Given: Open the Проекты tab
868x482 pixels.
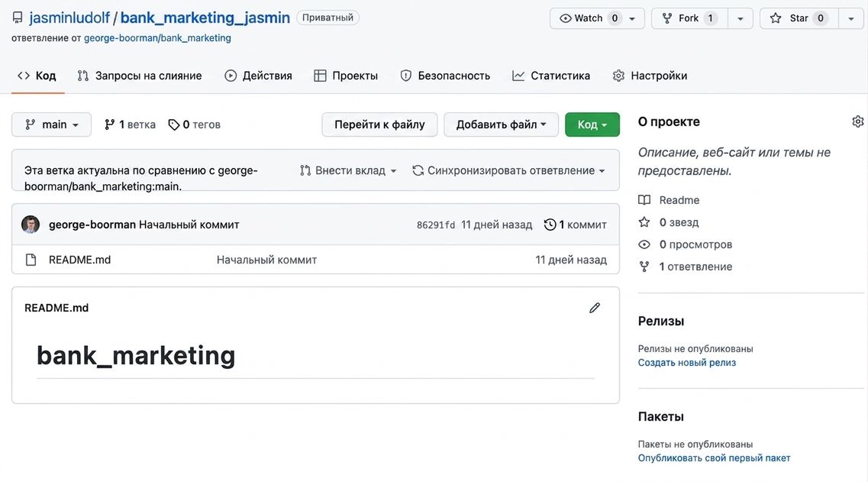Looking at the screenshot, I should click(x=346, y=76).
